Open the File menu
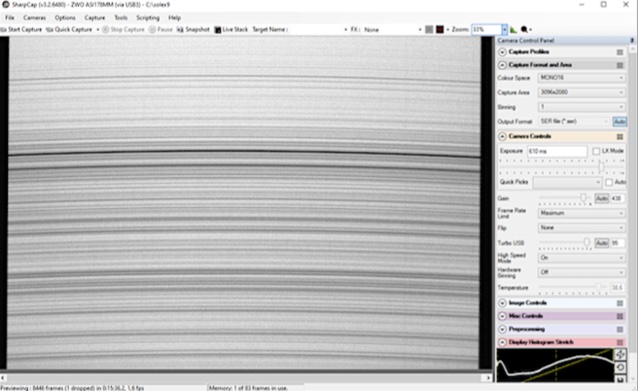The image size is (638, 391). [9, 17]
